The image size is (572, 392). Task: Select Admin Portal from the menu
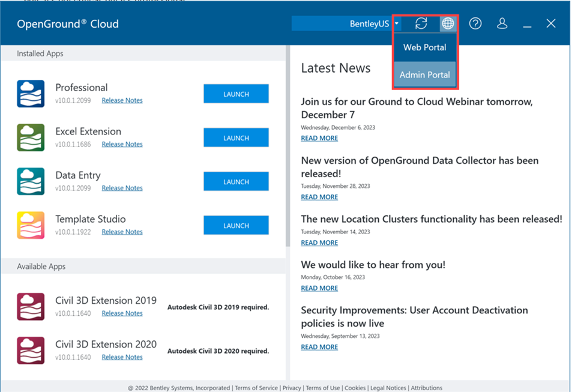[424, 74]
